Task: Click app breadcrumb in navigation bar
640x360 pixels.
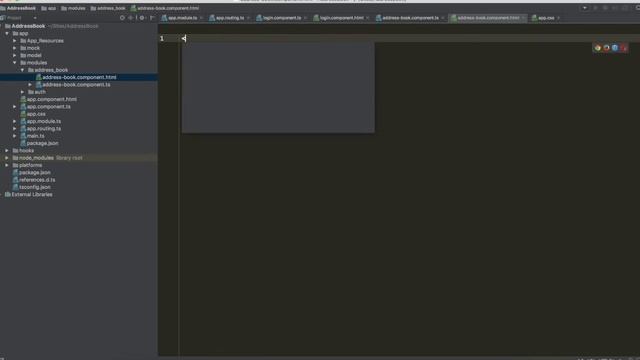Action: tap(49, 8)
